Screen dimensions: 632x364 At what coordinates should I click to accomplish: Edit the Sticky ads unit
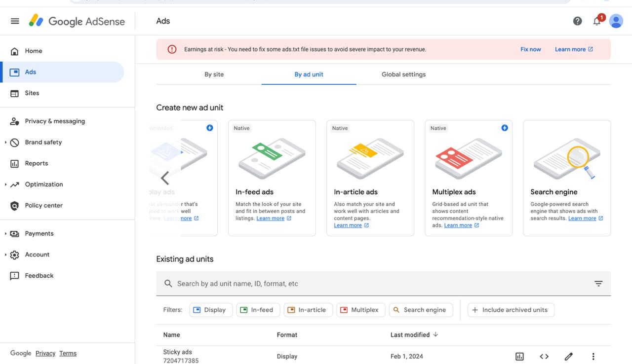pyautogui.click(x=569, y=357)
